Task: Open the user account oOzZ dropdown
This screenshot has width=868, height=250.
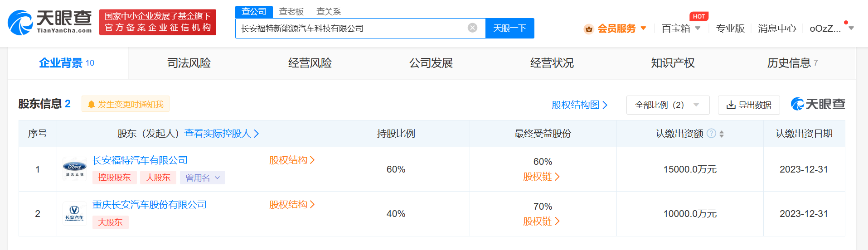Action: (831, 29)
